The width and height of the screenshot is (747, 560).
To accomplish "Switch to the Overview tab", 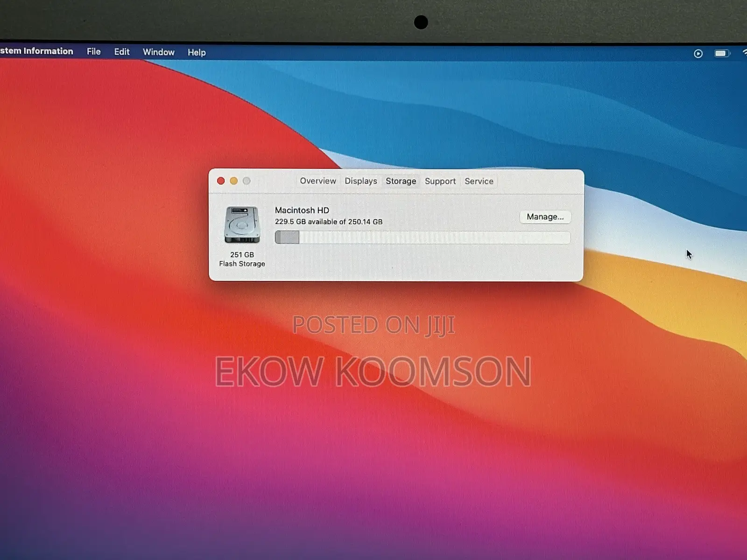I will (318, 181).
